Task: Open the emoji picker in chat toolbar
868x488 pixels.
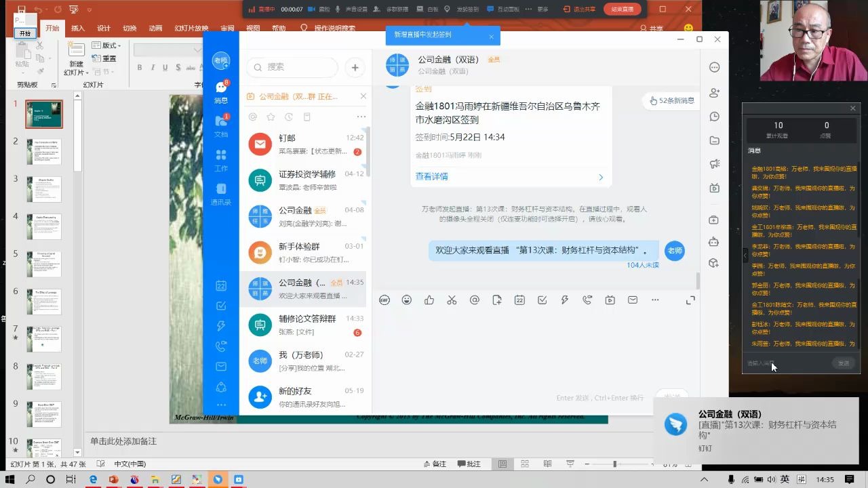Action: pyautogui.click(x=407, y=300)
